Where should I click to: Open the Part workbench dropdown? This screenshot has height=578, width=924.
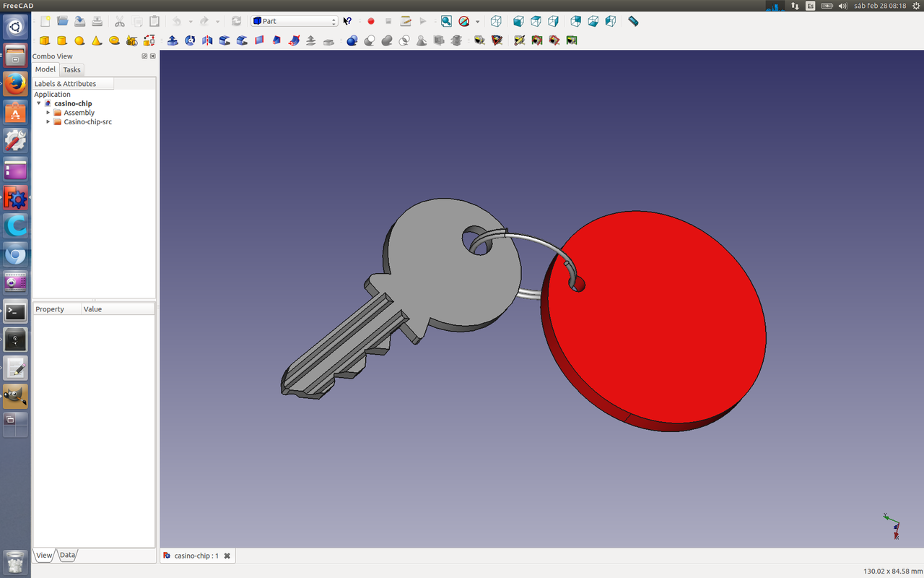[294, 21]
